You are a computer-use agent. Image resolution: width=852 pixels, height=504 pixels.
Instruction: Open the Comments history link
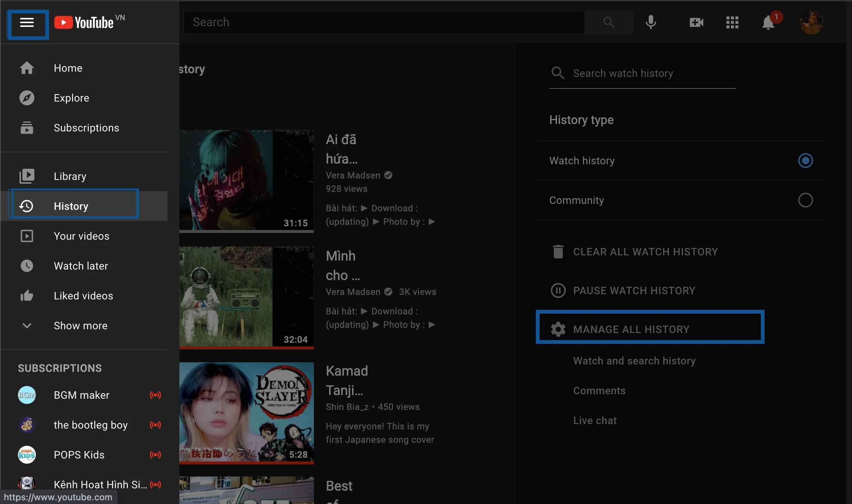[x=599, y=391]
